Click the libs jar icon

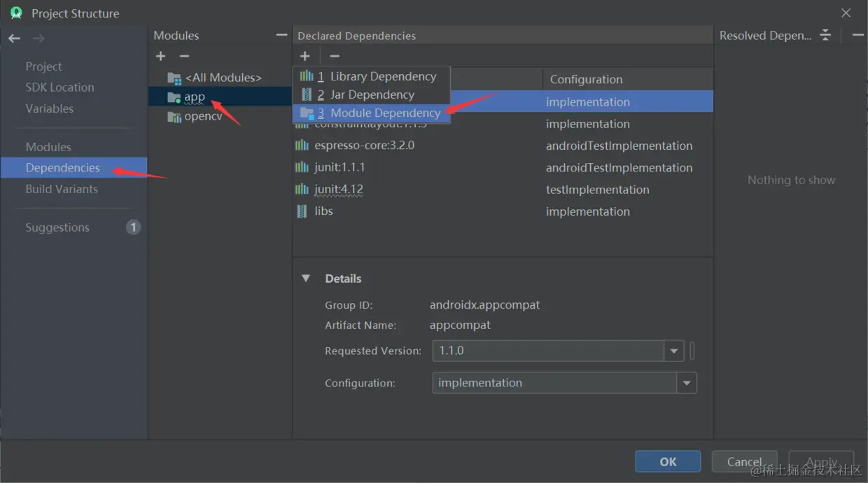point(302,211)
